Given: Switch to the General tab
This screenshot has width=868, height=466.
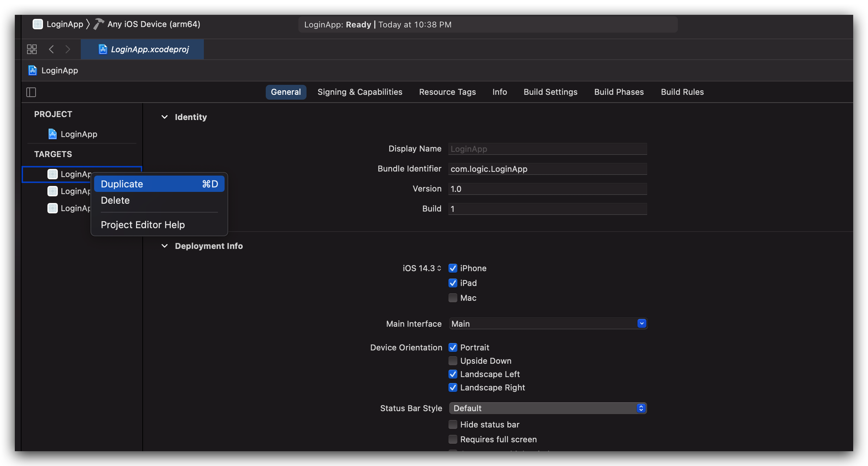Looking at the screenshot, I should [x=286, y=92].
